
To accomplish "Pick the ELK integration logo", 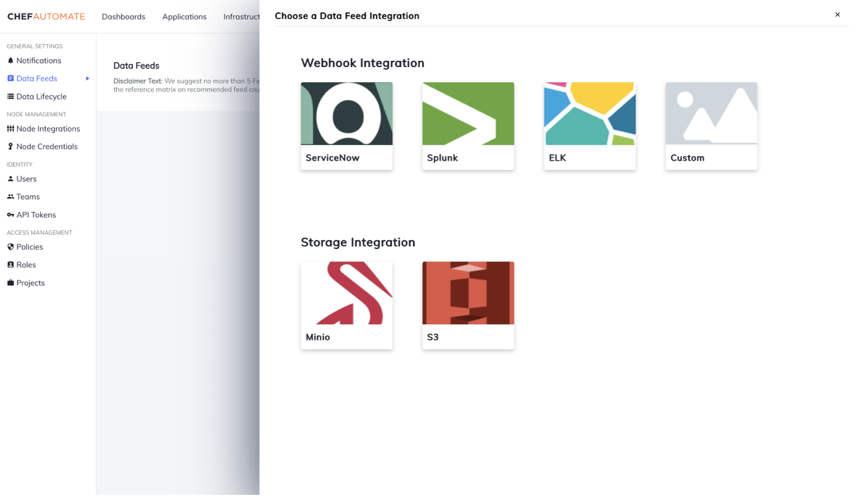I will point(590,114).
